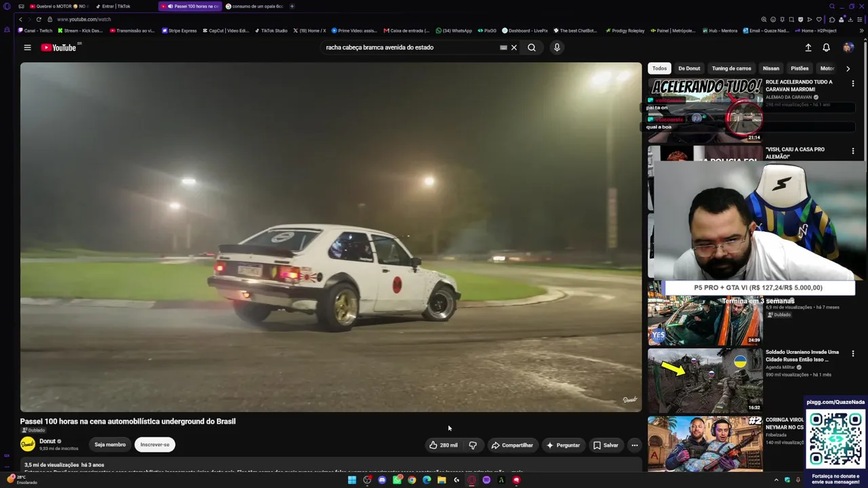The image size is (868, 488).
Task: Click the Compartilhar share button
Action: tap(512, 445)
